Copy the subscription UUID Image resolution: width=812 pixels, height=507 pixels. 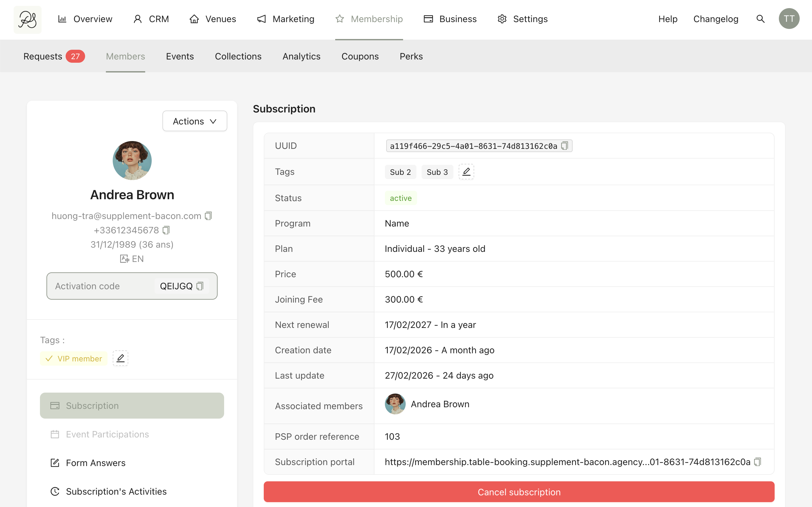tap(565, 146)
